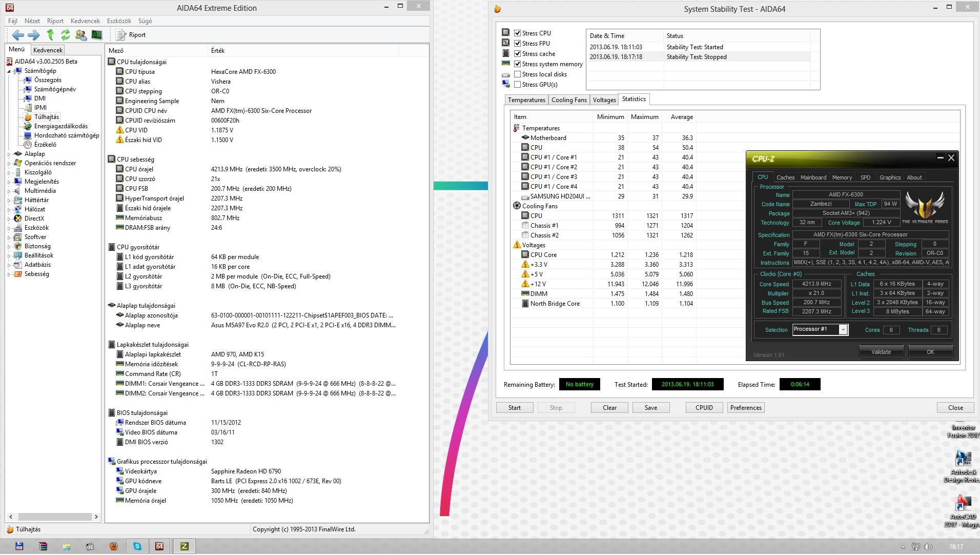The height and width of the screenshot is (555, 980).
Task: Expand the Kiszolgáló tree node
Action: [9, 172]
